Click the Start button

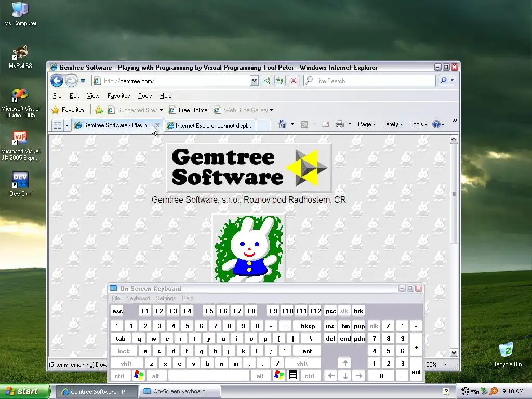tap(25, 391)
